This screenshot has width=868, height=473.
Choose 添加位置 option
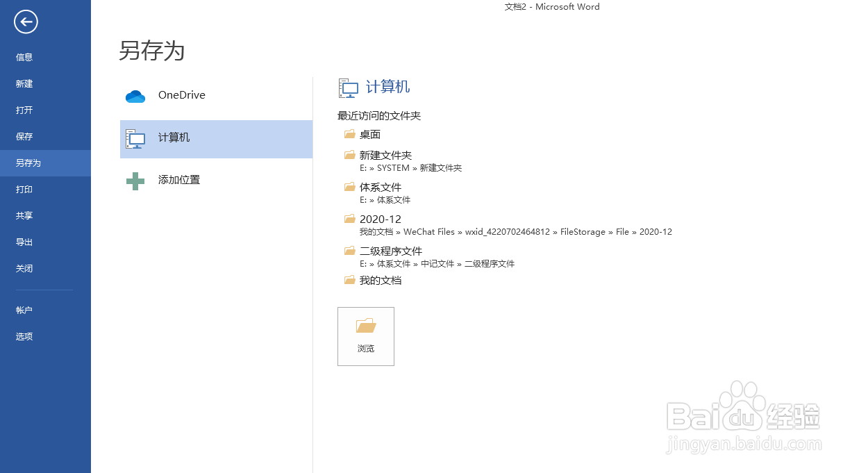click(x=216, y=181)
